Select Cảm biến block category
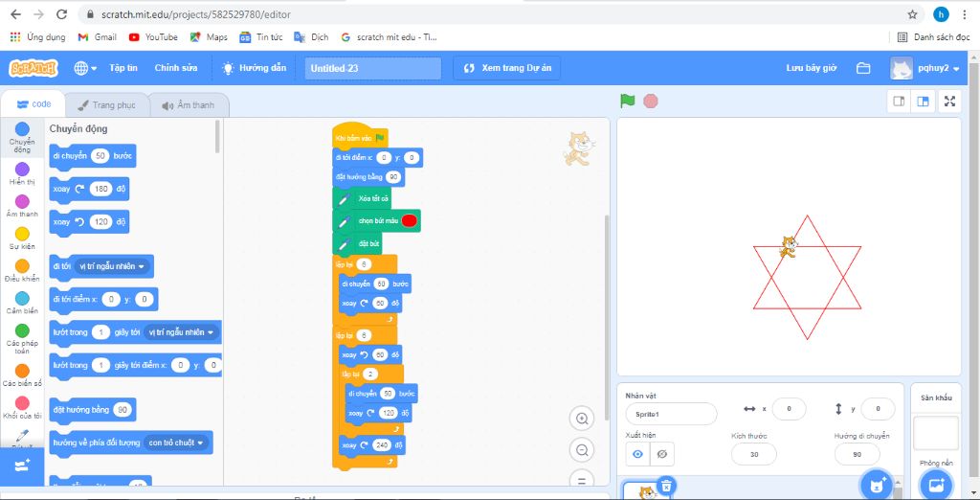Viewport: 980px width, 500px height. (x=22, y=303)
